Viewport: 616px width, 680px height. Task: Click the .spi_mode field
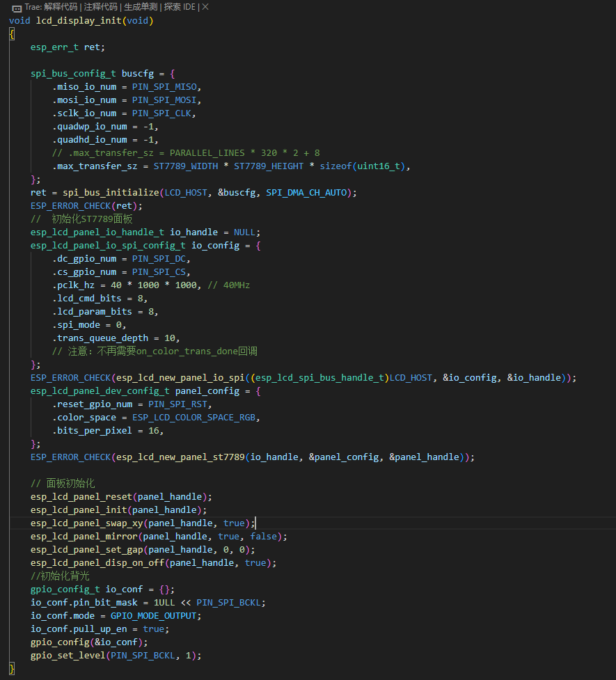(x=76, y=325)
